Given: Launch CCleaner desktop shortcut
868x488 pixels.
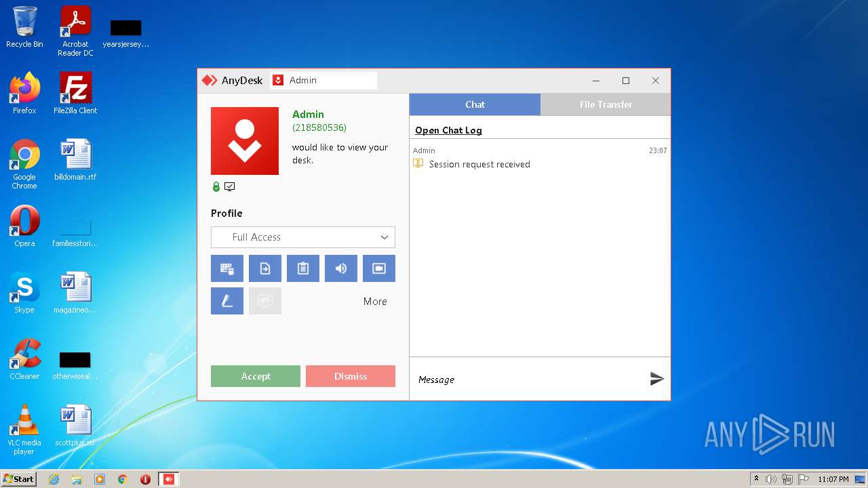Looking at the screenshot, I should click(x=24, y=359).
